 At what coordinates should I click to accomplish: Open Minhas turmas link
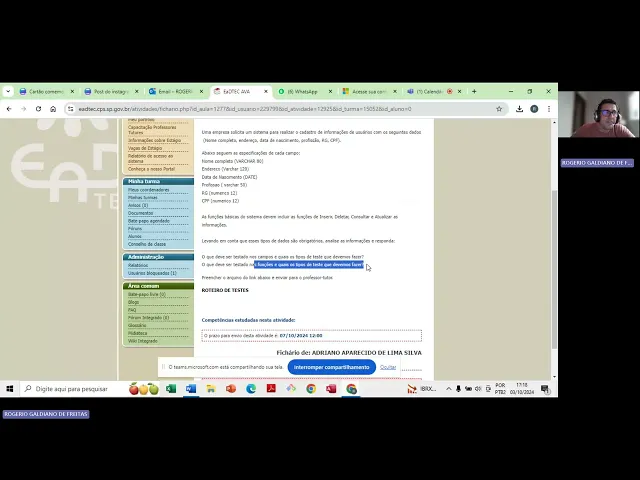[142, 198]
